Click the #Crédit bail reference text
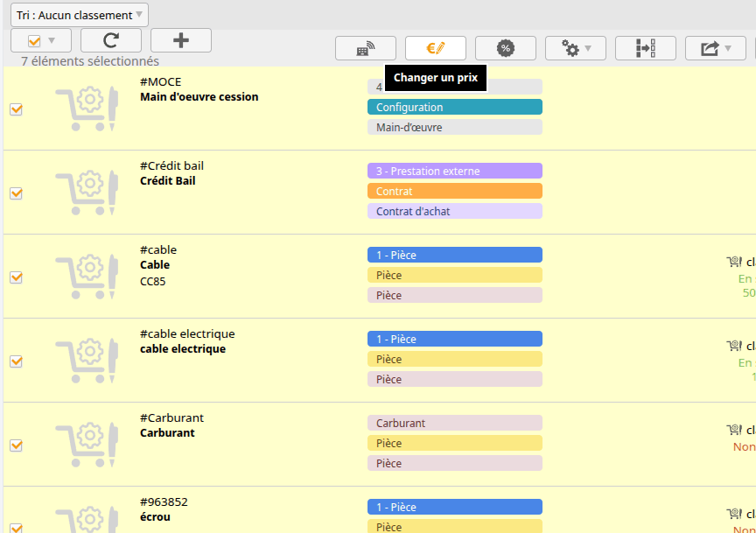The height and width of the screenshot is (533, 756). coord(171,166)
